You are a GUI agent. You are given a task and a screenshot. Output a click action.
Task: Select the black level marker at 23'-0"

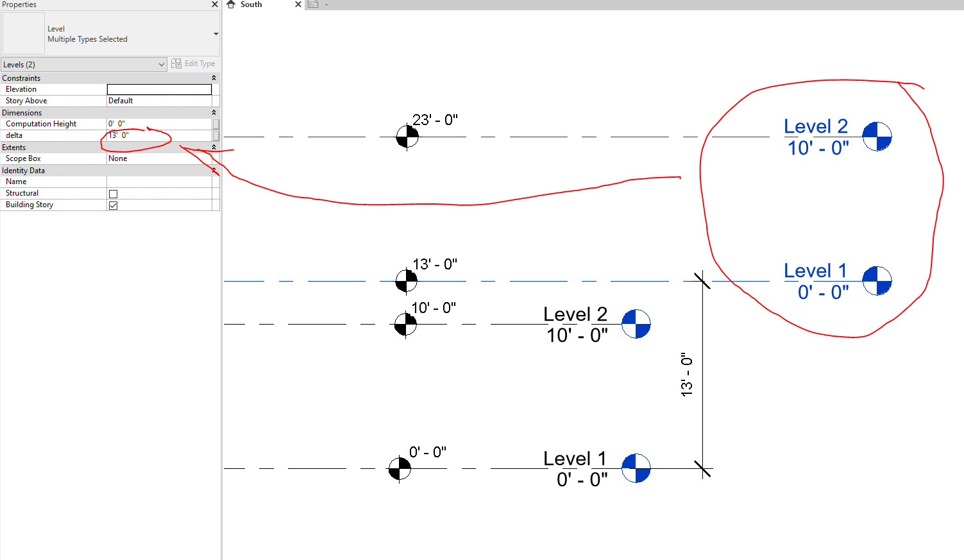pyautogui.click(x=407, y=136)
